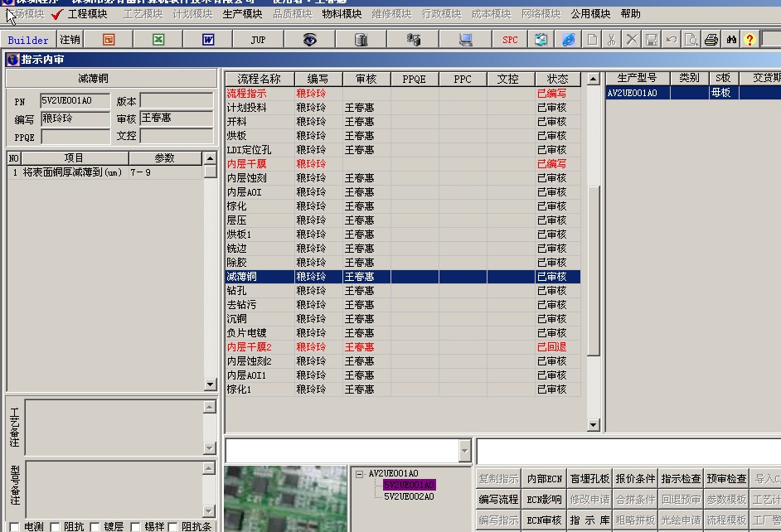Open the 帮助 menu
Screen dimensions: 781x532
point(631,14)
